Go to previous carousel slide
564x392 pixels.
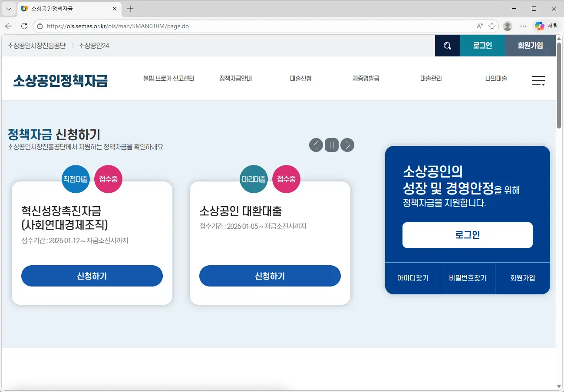(x=316, y=145)
